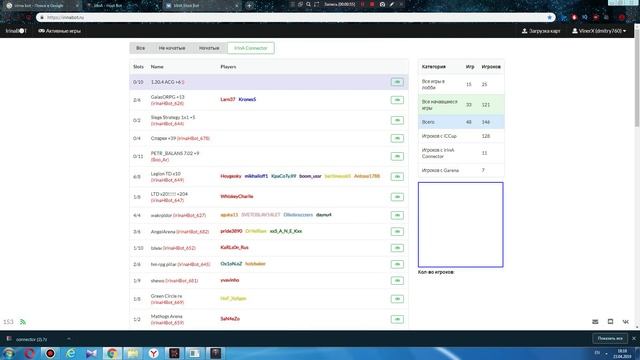640x360 pixels.
Task: Open 'Активные игры' in the top navbar
Action: (60, 31)
